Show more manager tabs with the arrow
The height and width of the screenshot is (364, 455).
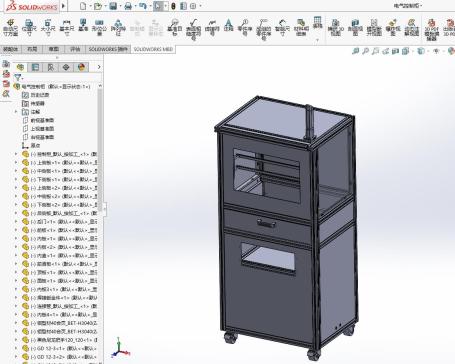99,67
